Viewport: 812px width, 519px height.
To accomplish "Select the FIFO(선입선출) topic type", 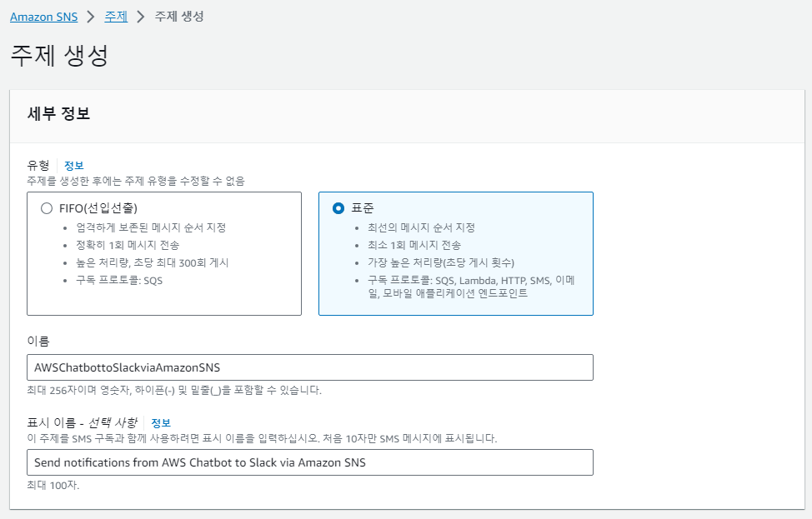I will 47,208.
